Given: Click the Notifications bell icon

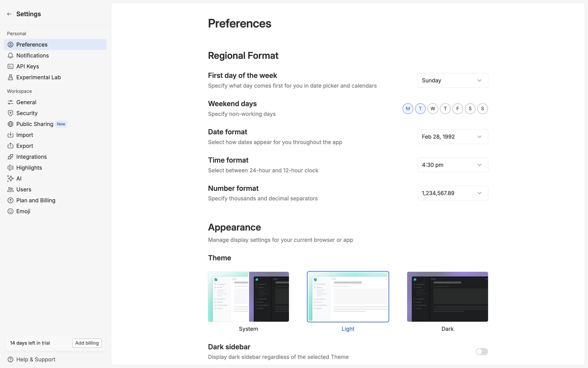Looking at the screenshot, I should (10, 56).
